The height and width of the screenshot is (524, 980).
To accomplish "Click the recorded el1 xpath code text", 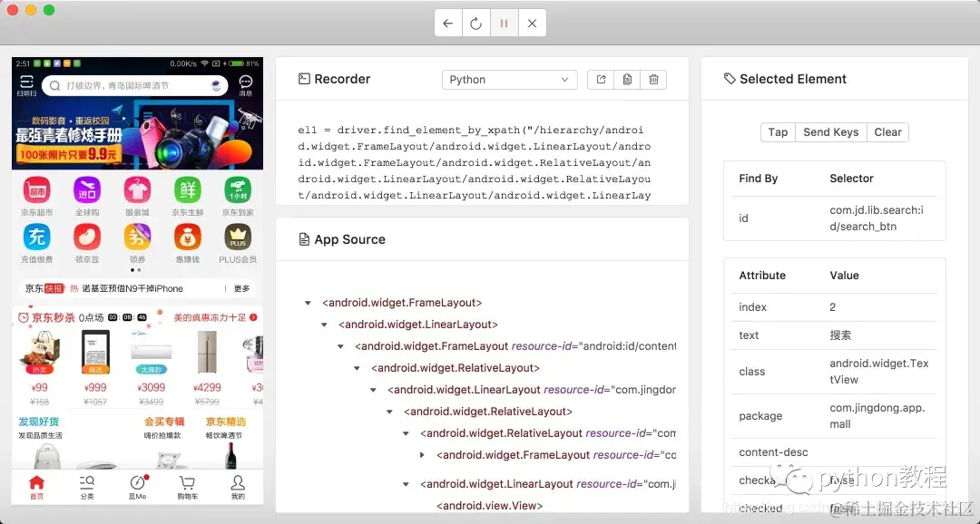I will pos(475,162).
